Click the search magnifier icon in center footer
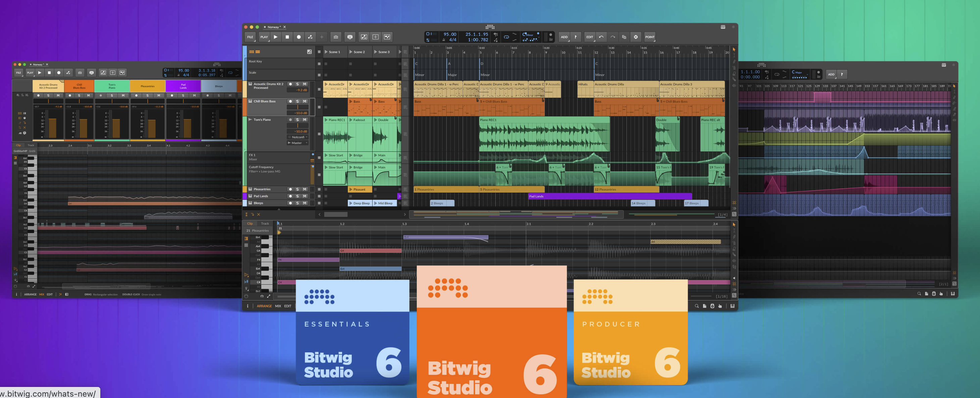This screenshot has height=398, width=980. click(697, 306)
